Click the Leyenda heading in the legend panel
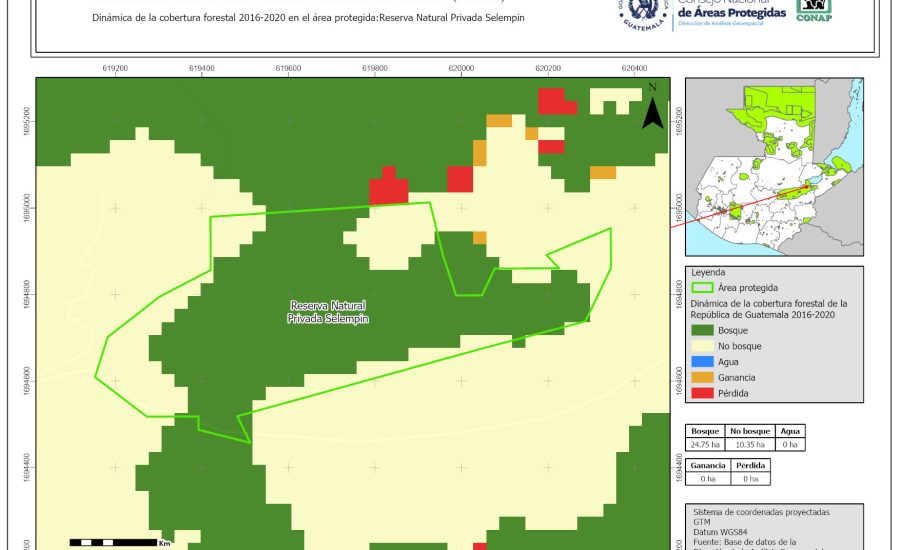900x550 pixels. 707,272
